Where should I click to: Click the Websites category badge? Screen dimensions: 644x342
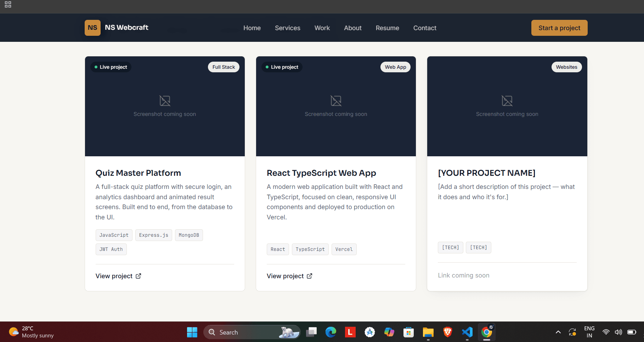click(566, 67)
